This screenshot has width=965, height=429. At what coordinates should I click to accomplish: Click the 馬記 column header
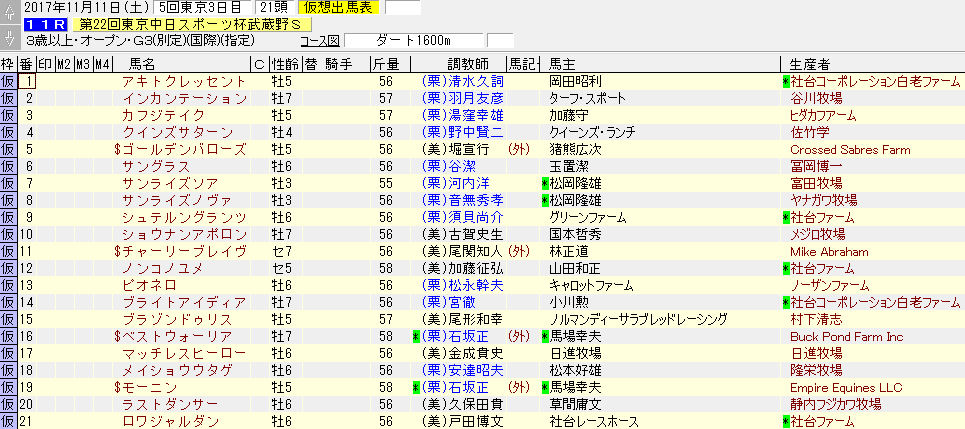tap(523, 64)
